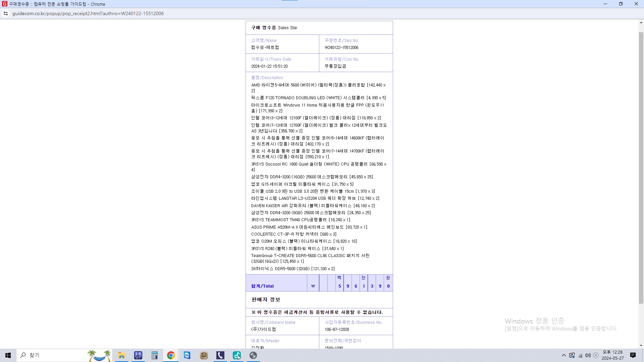Show hidden system tray icons
The width and height of the screenshot is (644, 362).
563,355
